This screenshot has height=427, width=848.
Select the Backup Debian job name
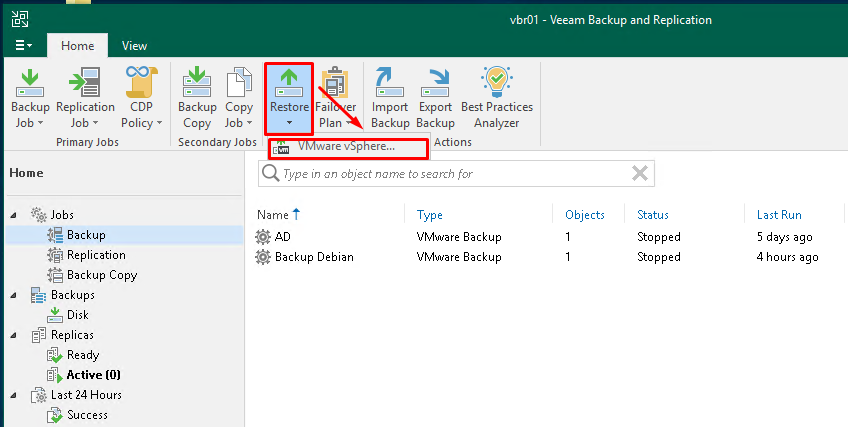314,257
